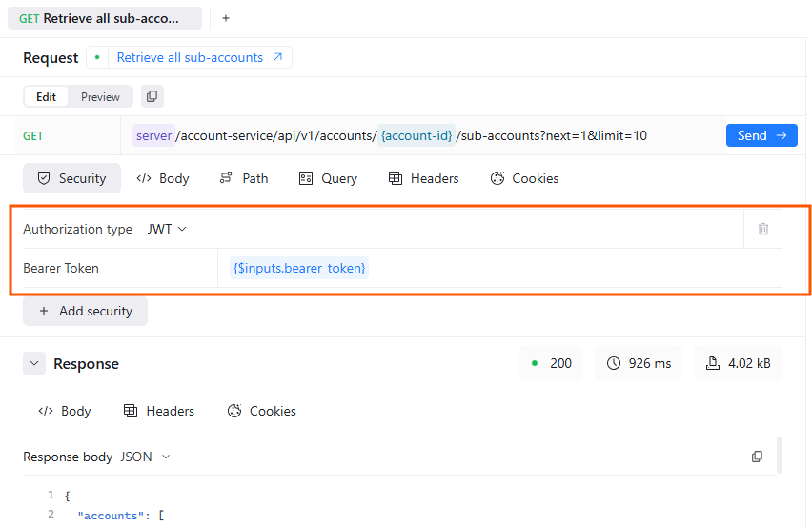
Task: Open the request Body tab
Action: 163,178
